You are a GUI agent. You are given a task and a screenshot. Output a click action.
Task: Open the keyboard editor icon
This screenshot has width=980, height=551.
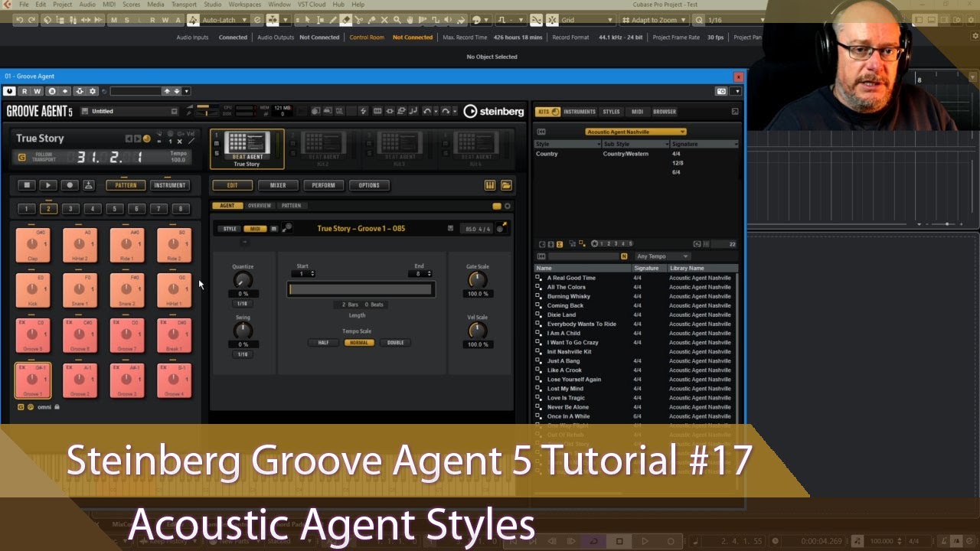490,185
